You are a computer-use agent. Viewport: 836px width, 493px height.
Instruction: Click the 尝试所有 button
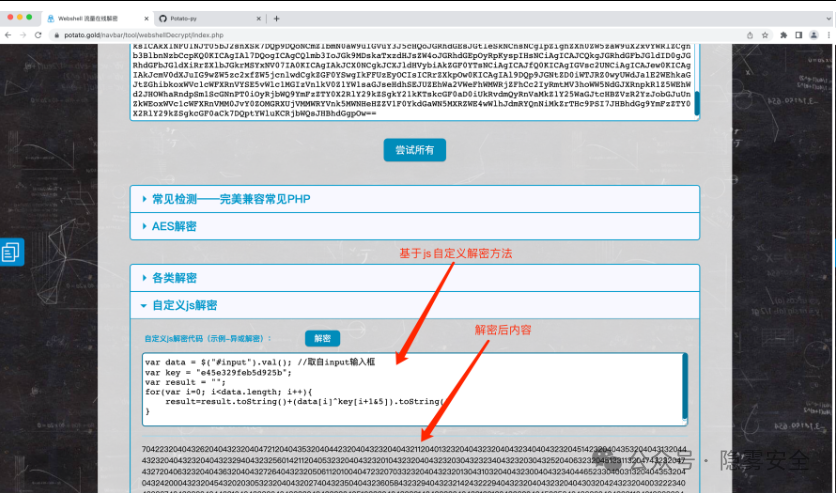(415, 150)
